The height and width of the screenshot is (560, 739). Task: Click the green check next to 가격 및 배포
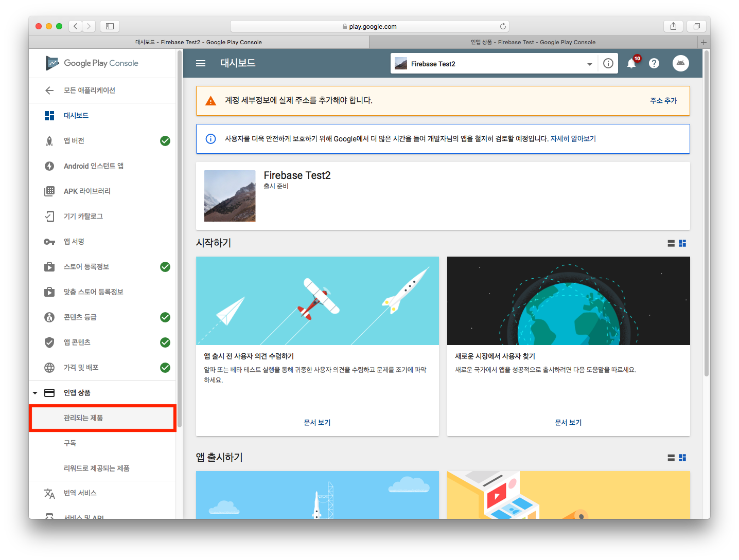coord(165,368)
